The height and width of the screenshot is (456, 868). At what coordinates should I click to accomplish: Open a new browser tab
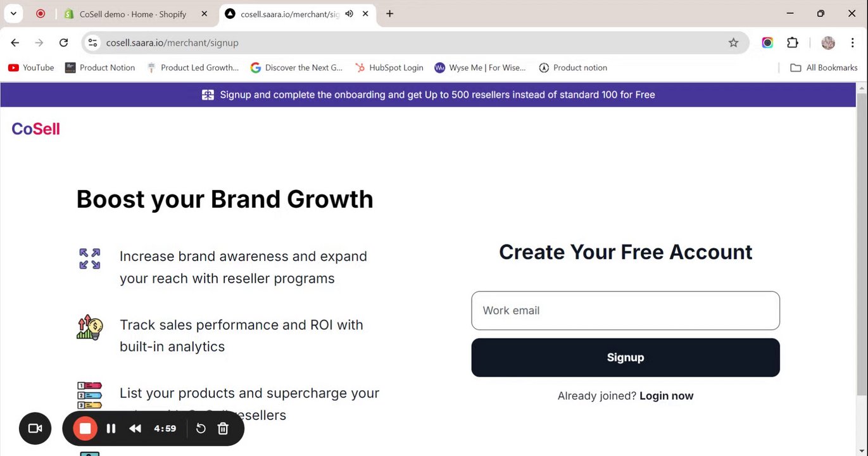389,13
